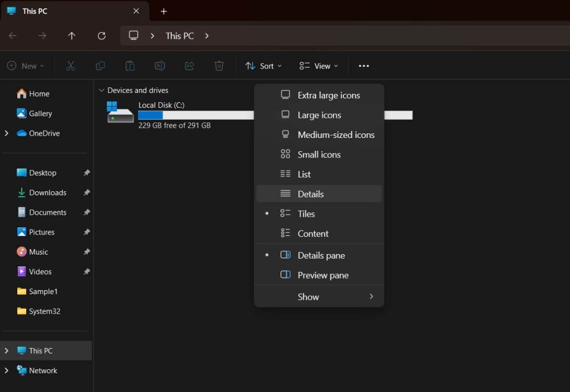Open OneDrive folder in sidebar

pyautogui.click(x=38, y=133)
